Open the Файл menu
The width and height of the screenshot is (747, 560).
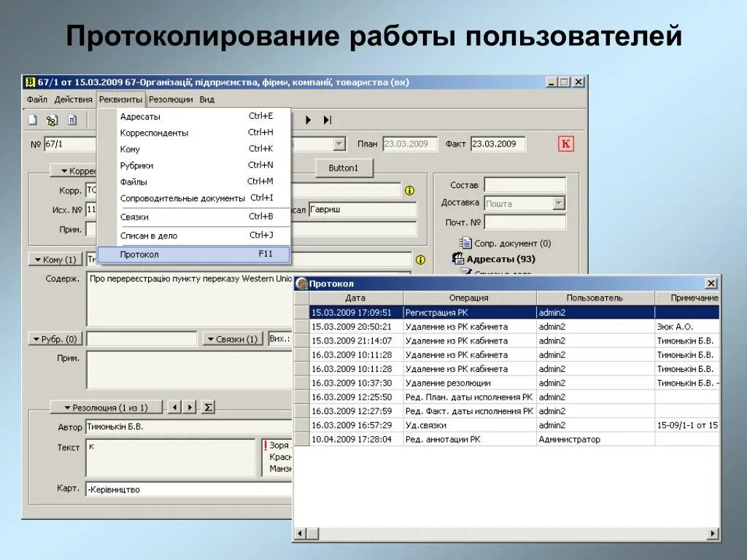[36, 99]
